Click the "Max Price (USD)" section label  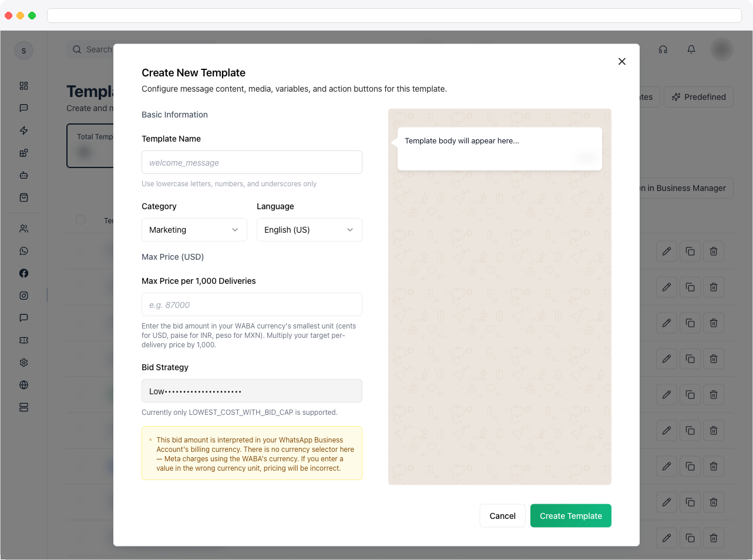pos(173,257)
